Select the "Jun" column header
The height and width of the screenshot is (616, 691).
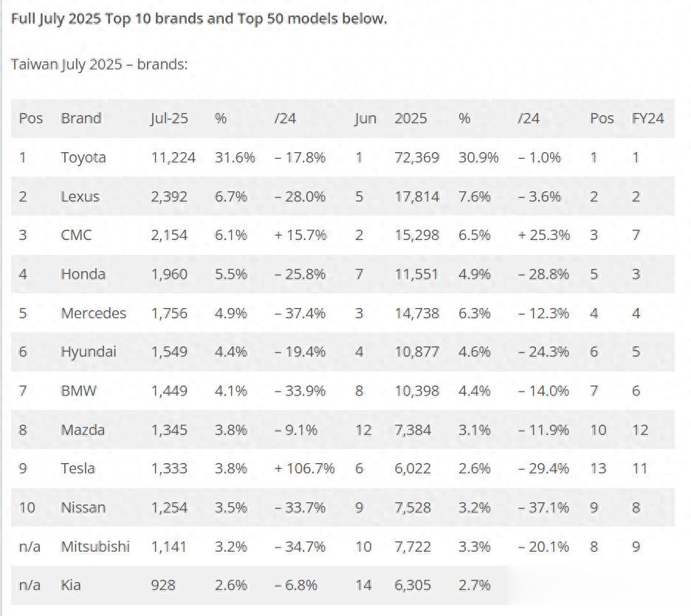pos(365,118)
